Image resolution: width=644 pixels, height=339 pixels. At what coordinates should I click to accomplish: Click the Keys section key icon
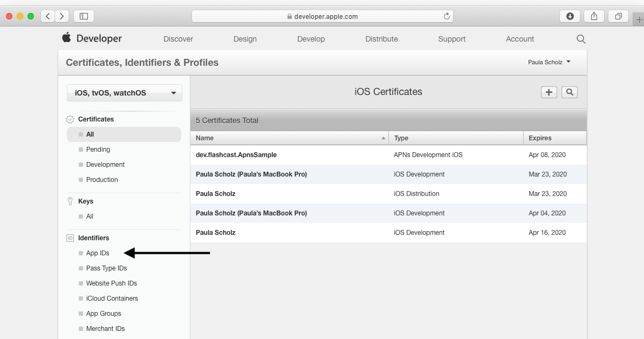[70, 201]
